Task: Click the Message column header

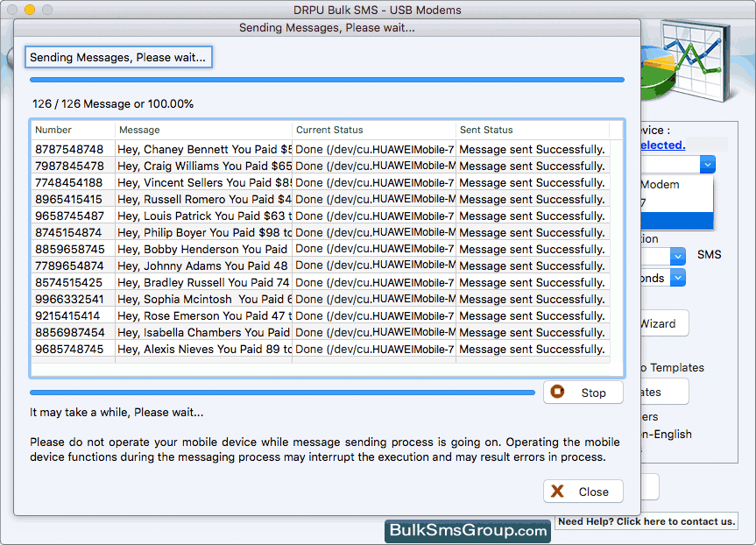Action: pos(203,130)
